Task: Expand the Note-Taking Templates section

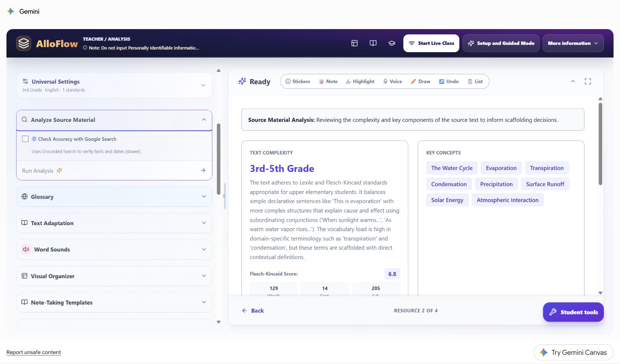Action: point(114,302)
